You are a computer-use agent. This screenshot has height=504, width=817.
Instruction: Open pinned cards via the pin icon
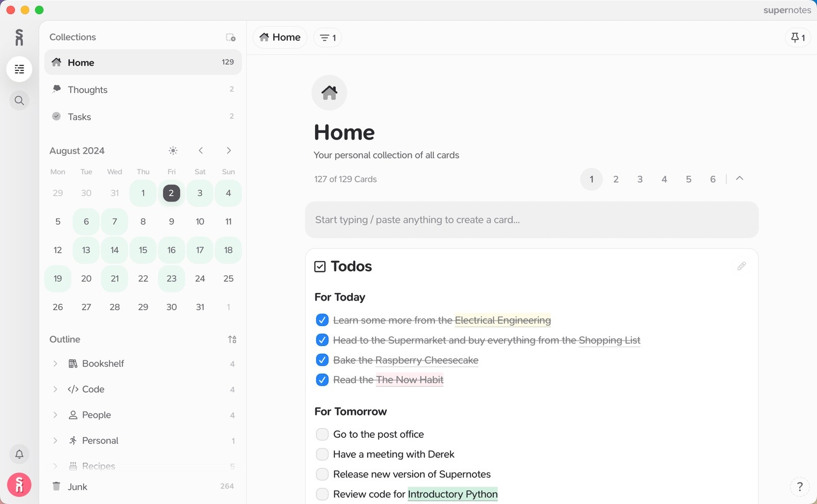point(798,37)
